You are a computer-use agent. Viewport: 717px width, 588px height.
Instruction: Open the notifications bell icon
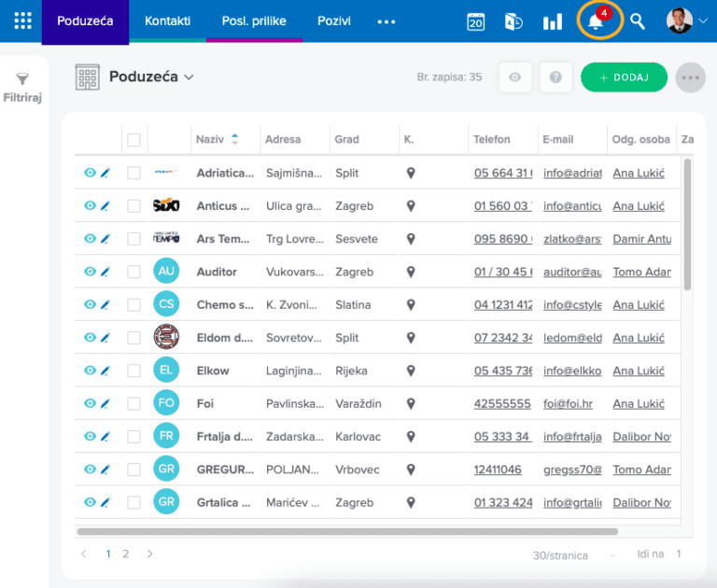click(x=596, y=21)
